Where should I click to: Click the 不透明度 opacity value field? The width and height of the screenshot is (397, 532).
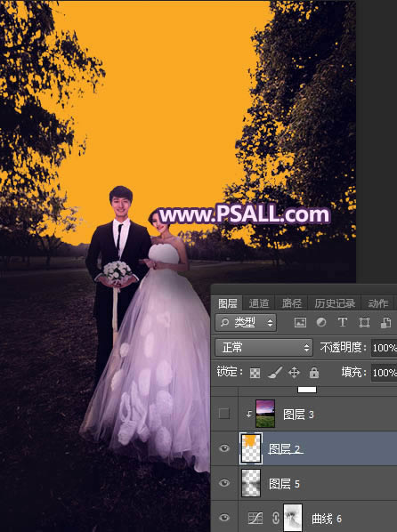click(x=385, y=348)
